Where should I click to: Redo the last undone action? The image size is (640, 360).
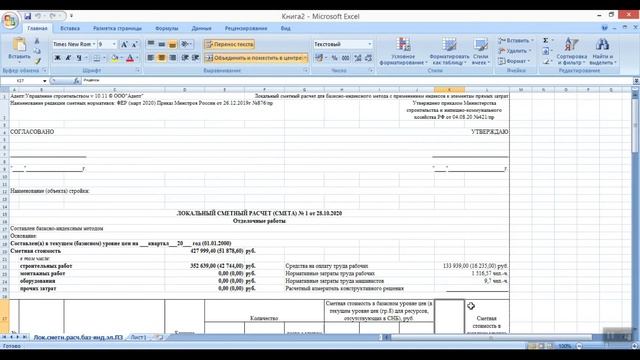[x=53, y=16]
